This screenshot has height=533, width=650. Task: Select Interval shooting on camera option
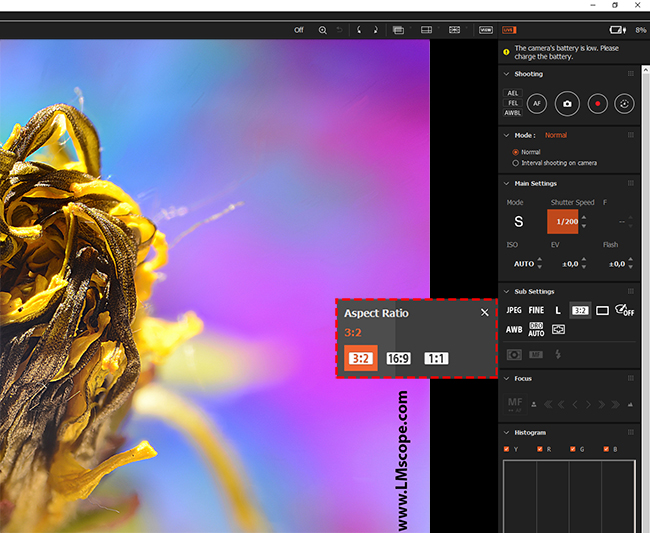516,162
